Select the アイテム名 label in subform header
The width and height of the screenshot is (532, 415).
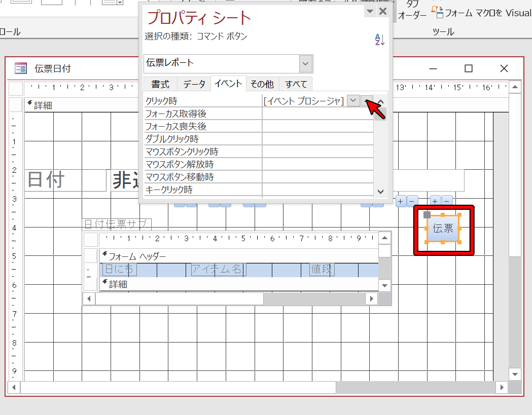[218, 269]
